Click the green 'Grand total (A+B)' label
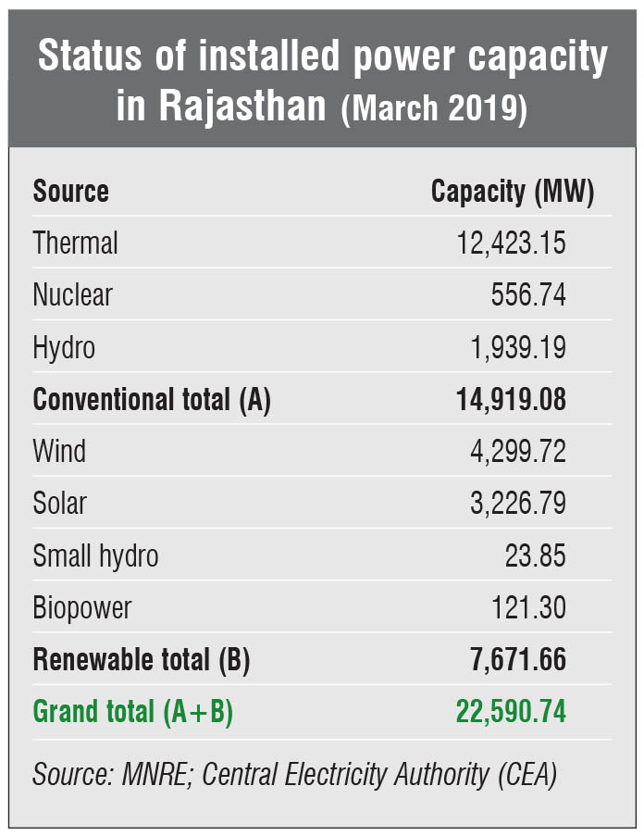The width and height of the screenshot is (644, 836). click(x=132, y=712)
